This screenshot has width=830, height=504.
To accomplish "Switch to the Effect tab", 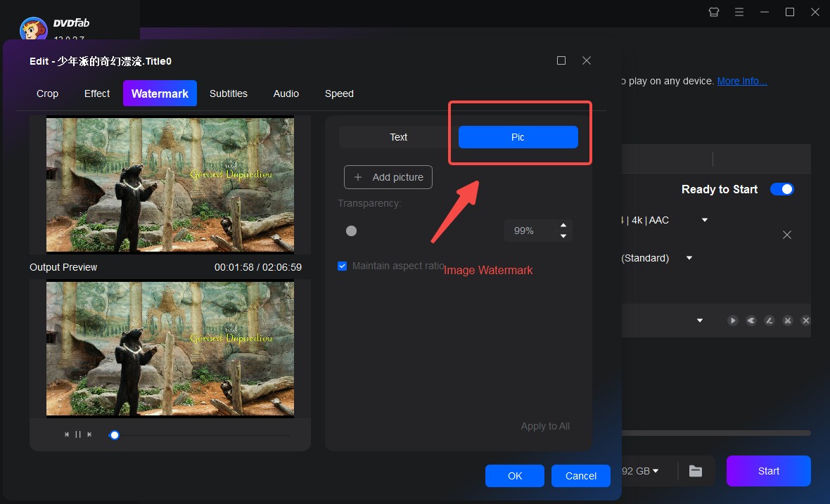I will pos(97,93).
